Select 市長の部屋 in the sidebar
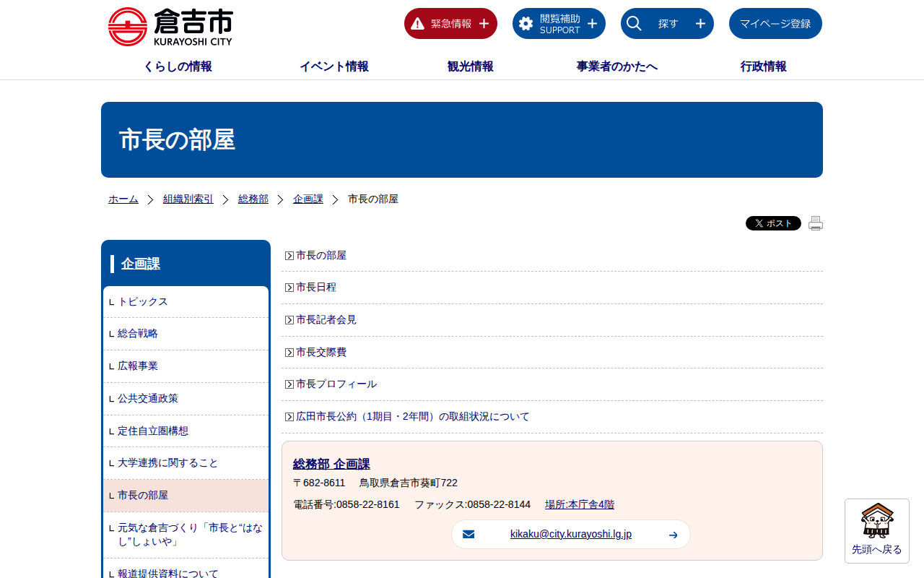The image size is (924, 578). pyautogui.click(x=143, y=496)
